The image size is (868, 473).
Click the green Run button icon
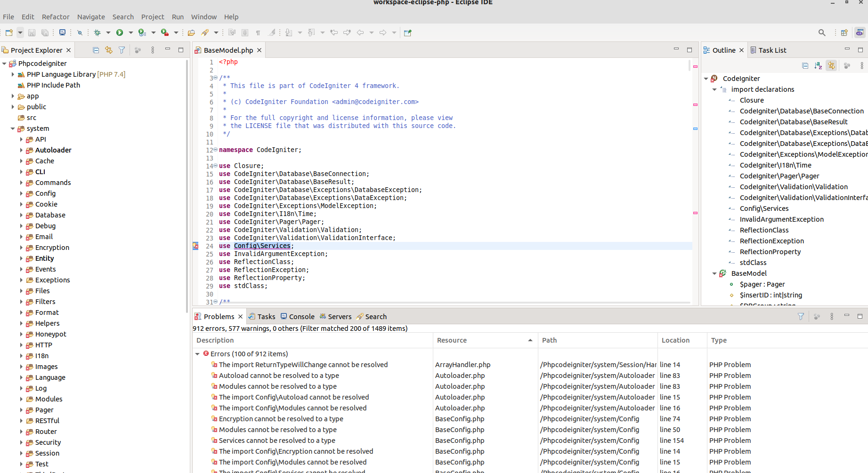tap(120, 32)
